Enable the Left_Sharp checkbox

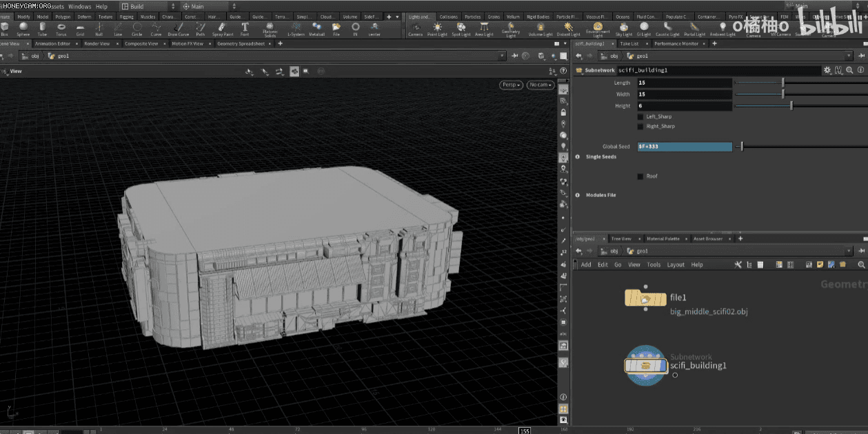pyautogui.click(x=641, y=116)
